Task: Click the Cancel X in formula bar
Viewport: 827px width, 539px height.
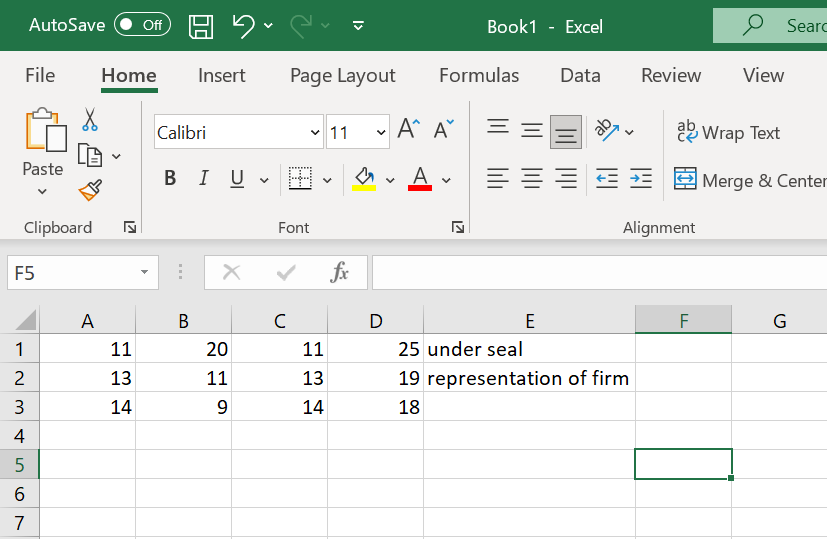Action: coord(231,273)
